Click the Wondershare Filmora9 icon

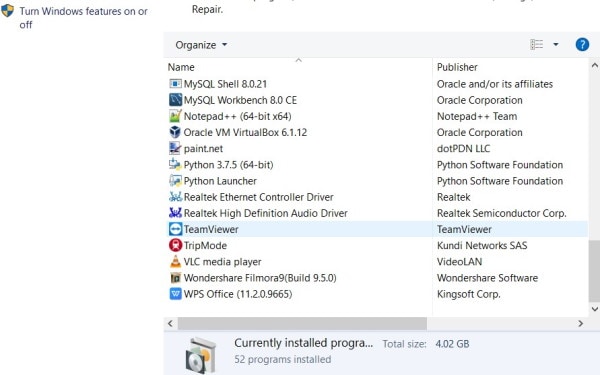[x=175, y=278]
